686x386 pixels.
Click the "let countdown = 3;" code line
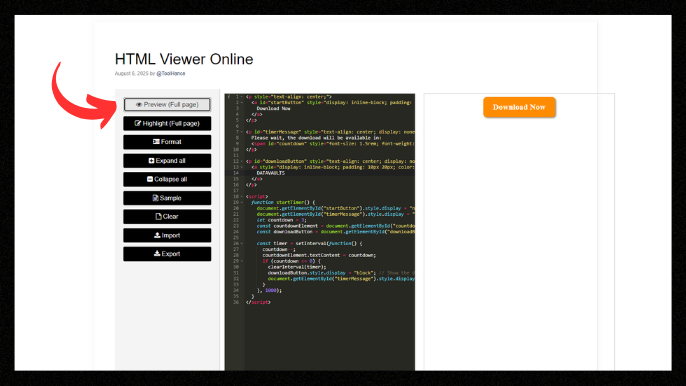(x=281, y=220)
